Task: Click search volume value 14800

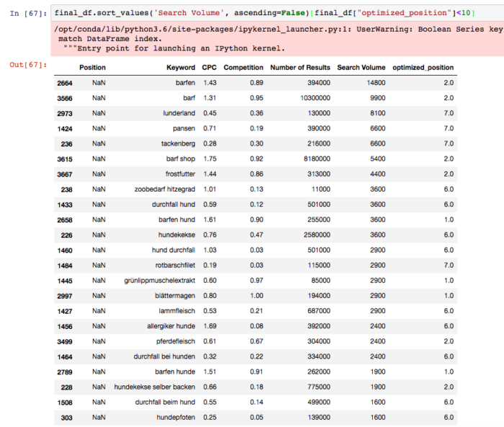Action: [376, 83]
